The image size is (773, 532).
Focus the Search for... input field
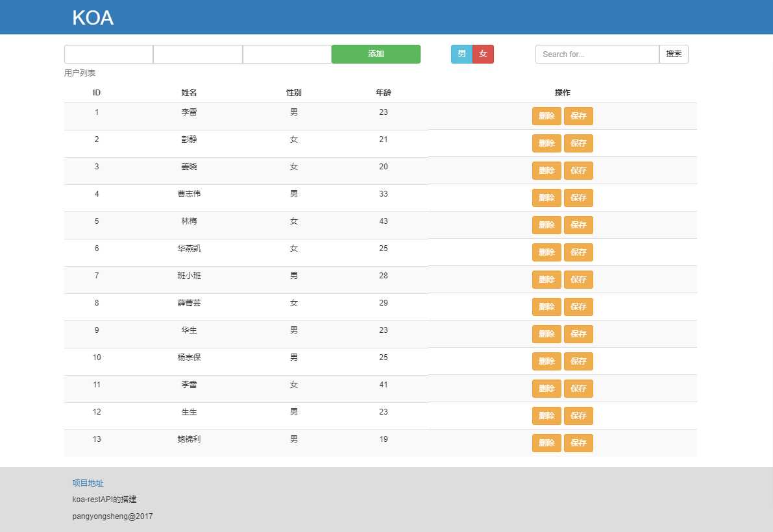pyautogui.click(x=597, y=54)
